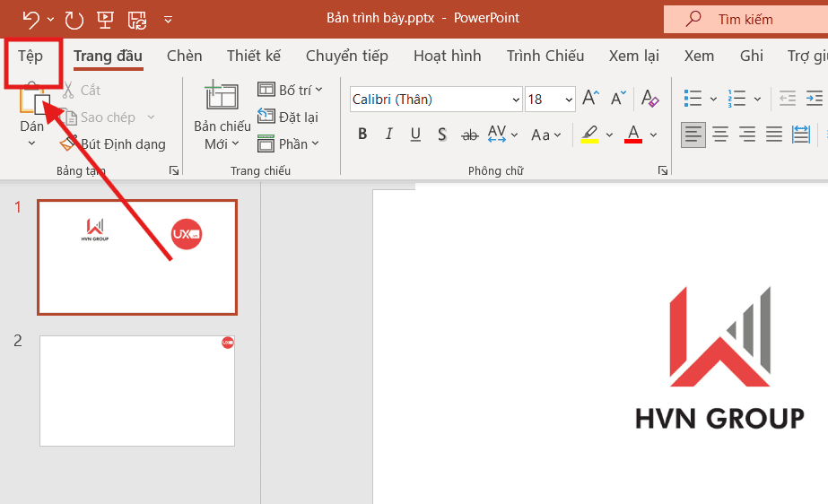Click the Numbering list icon
This screenshot has width=828, height=504.
tap(736, 98)
